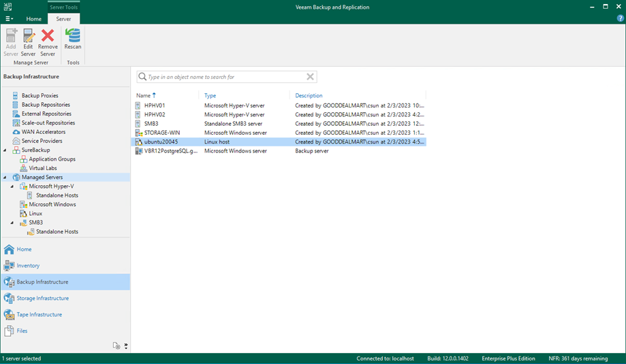Click the Home house icon in navigation

pos(9,249)
